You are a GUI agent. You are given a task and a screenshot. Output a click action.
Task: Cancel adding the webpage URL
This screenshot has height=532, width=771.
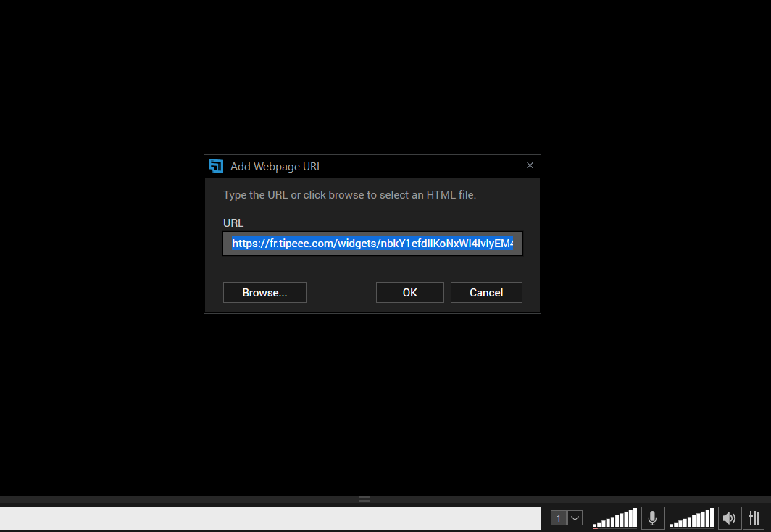click(486, 293)
